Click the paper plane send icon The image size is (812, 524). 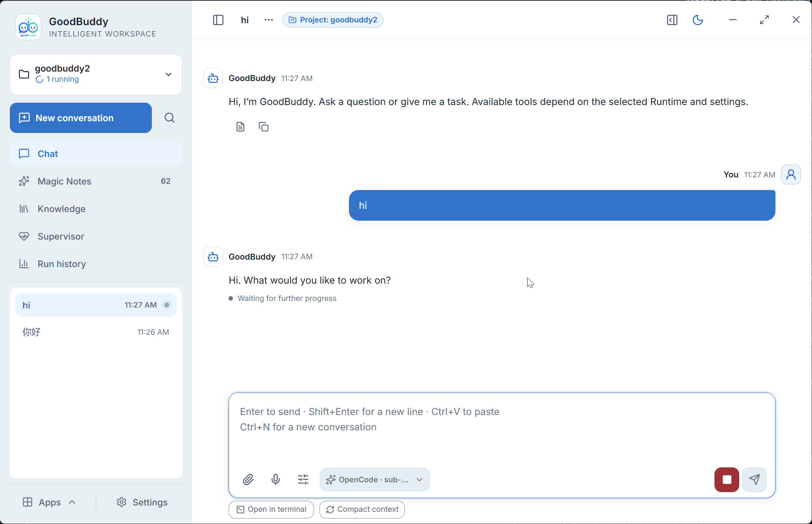(754, 480)
